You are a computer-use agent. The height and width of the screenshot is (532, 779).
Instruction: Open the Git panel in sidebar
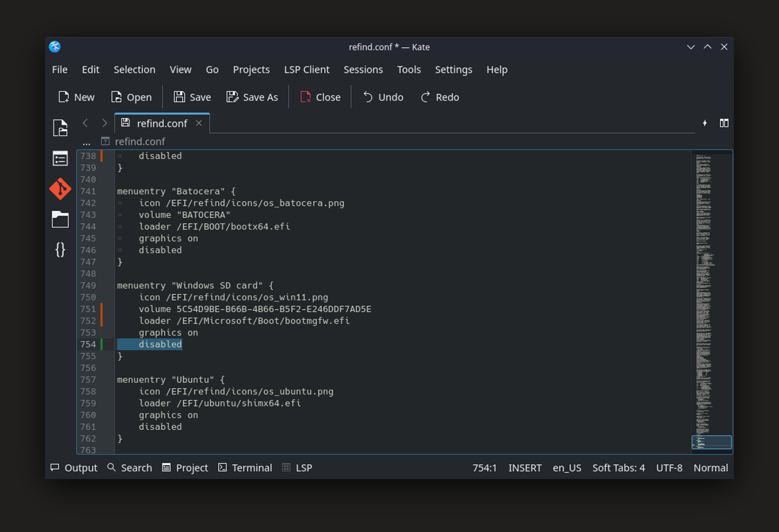[x=60, y=189]
